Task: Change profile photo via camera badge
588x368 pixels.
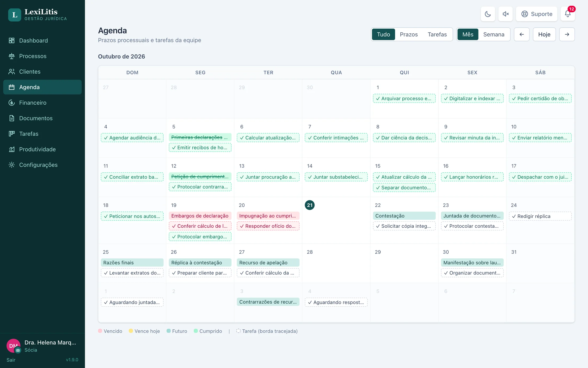Action: (x=18, y=350)
